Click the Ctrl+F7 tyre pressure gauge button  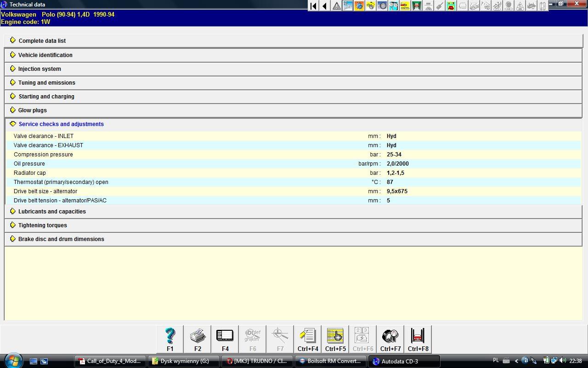pyautogui.click(x=390, y=339)
